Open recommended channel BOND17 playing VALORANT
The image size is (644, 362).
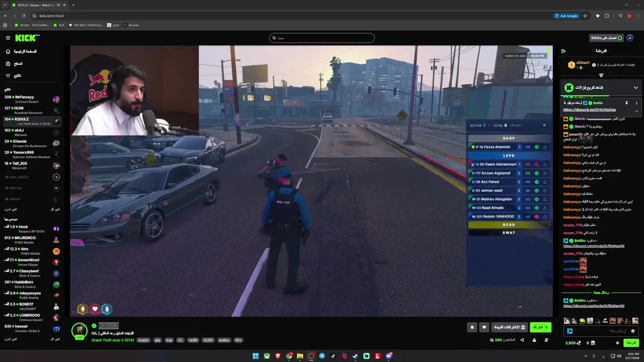32,306
